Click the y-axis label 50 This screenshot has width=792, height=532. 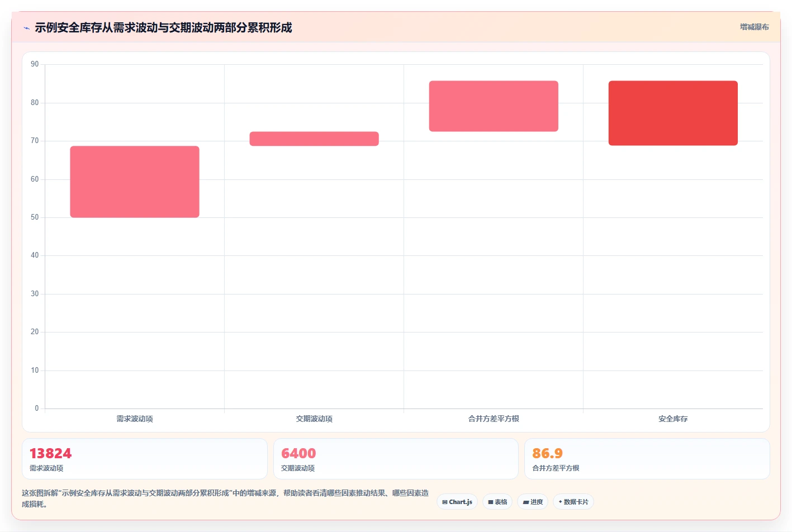click(x=35, y=217)
